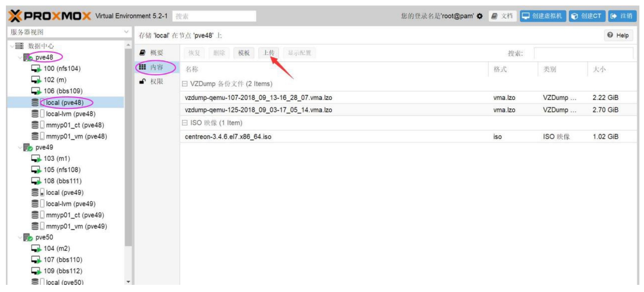Collapse the pve49 node
The height and width of the screenshot is (292, 644).
19,147
